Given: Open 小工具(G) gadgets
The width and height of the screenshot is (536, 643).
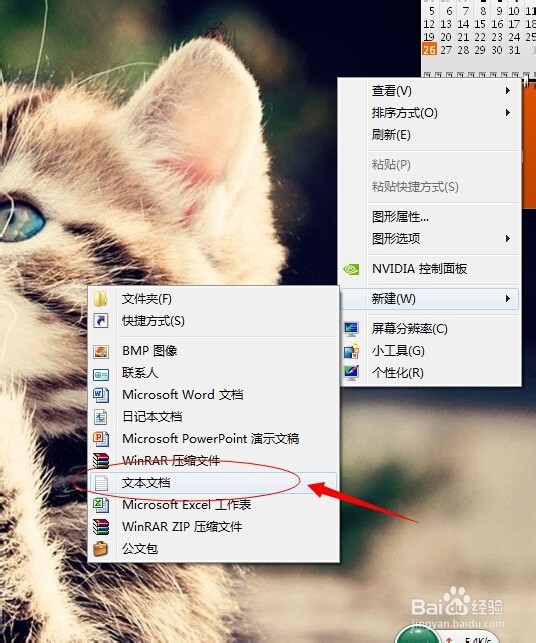Looking at the screenshot, I should point(429,351).
